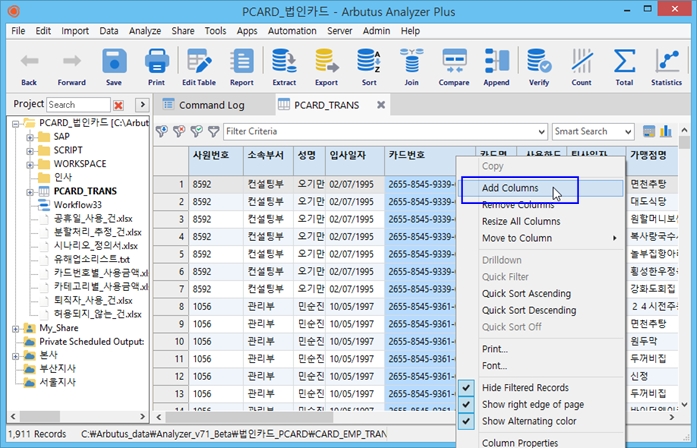Open the Smart Search dropdown arrow
Viewport: 697px width, 448px height.
coord(627,132)
